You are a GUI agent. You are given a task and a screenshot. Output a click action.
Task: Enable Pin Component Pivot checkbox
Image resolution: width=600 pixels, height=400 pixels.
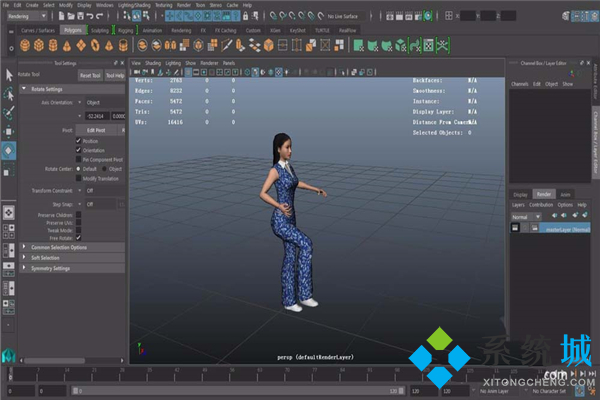coord(79,159)
